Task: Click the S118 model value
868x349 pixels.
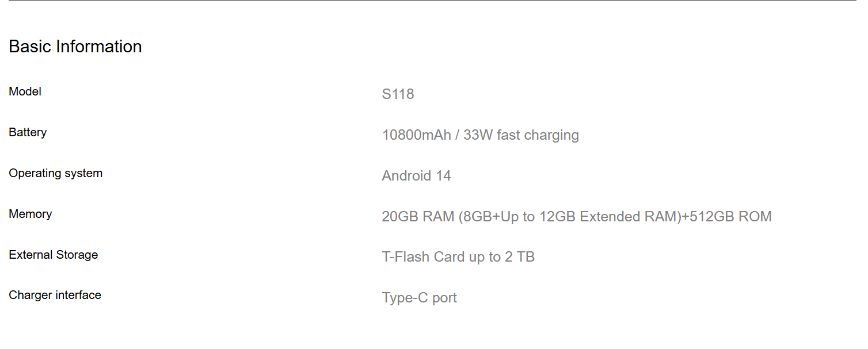Action: point(398,94)
